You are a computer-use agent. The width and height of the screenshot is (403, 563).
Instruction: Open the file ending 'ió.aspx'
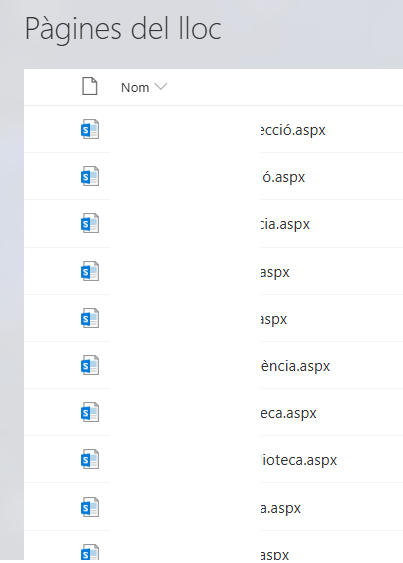[283, 177]
